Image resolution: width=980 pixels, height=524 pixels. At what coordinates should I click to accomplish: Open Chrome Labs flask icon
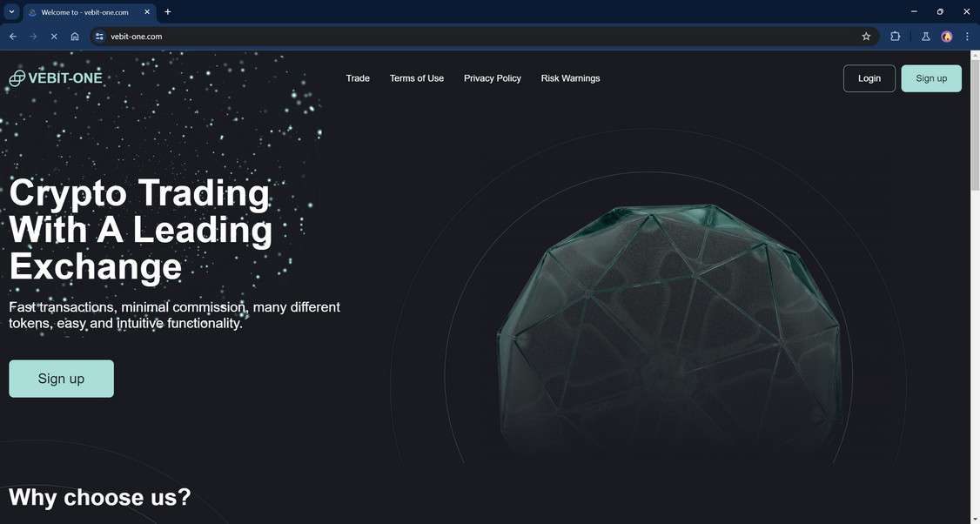926,37
